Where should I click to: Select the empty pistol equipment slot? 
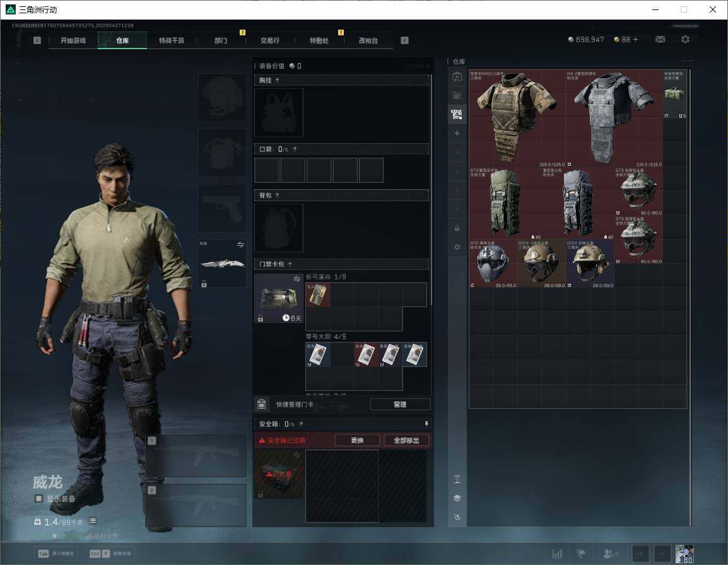223,208
